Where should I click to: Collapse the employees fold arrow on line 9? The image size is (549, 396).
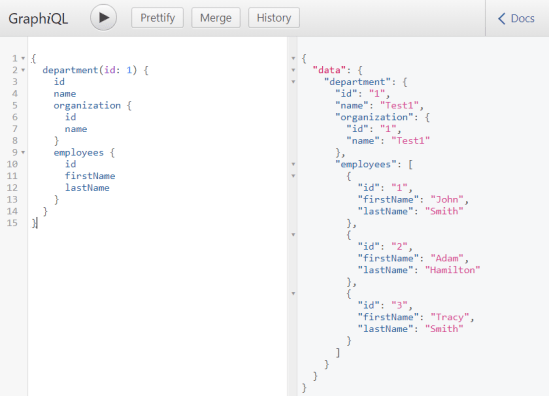coord(23,152)
